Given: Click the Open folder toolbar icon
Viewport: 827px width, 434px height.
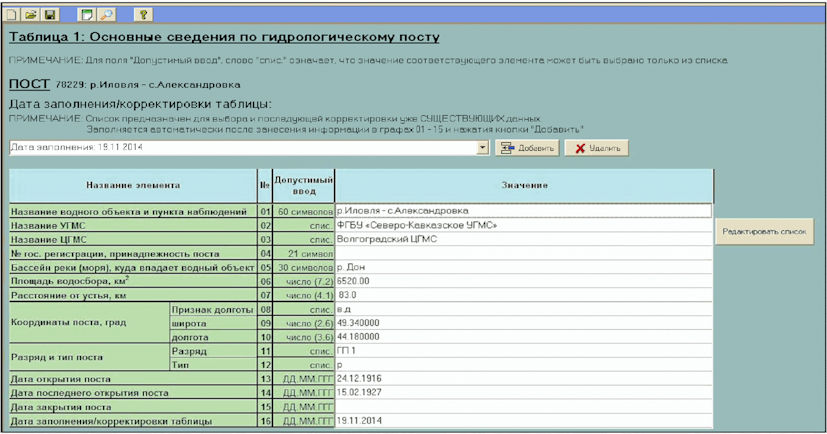Looking at the screenshot, I should tap(30, 15).
